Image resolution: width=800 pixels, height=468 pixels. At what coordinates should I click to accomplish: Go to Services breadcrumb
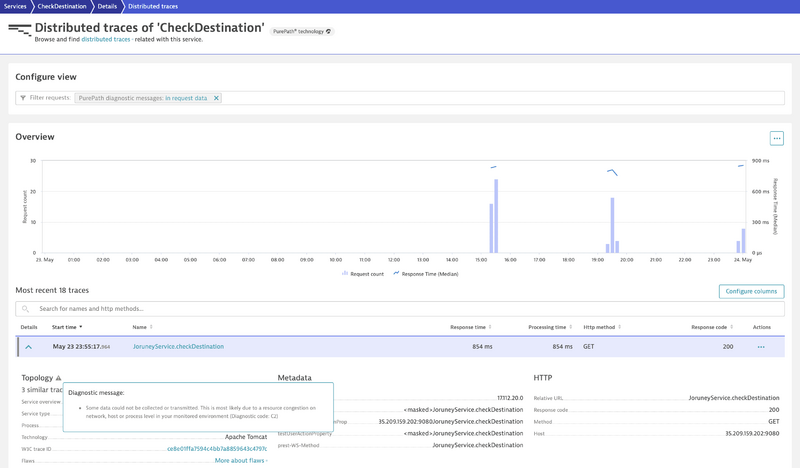[17, 6]
